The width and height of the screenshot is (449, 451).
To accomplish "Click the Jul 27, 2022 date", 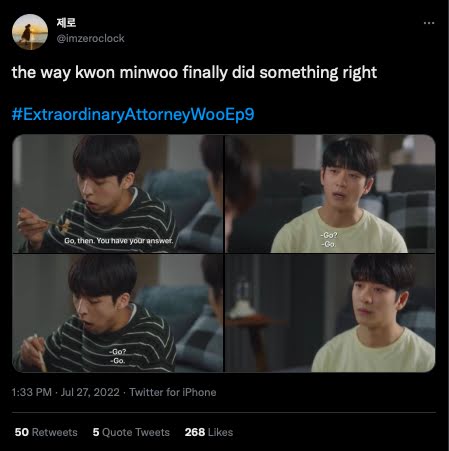I will tap(90, 392).
